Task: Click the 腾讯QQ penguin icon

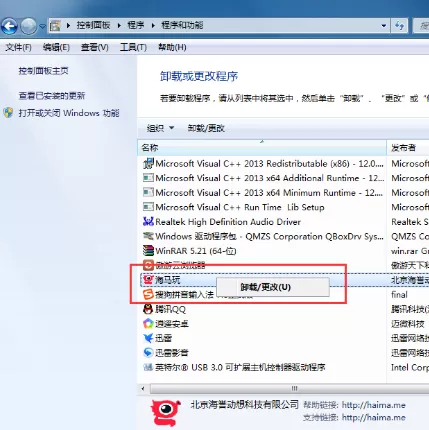Action: 148,309
